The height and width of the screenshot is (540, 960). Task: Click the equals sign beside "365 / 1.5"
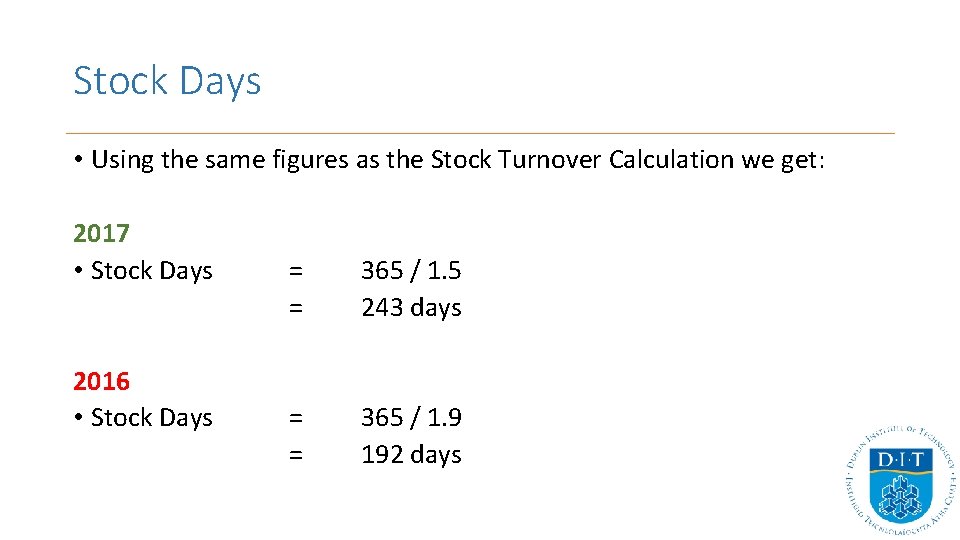tap(295, 271)
